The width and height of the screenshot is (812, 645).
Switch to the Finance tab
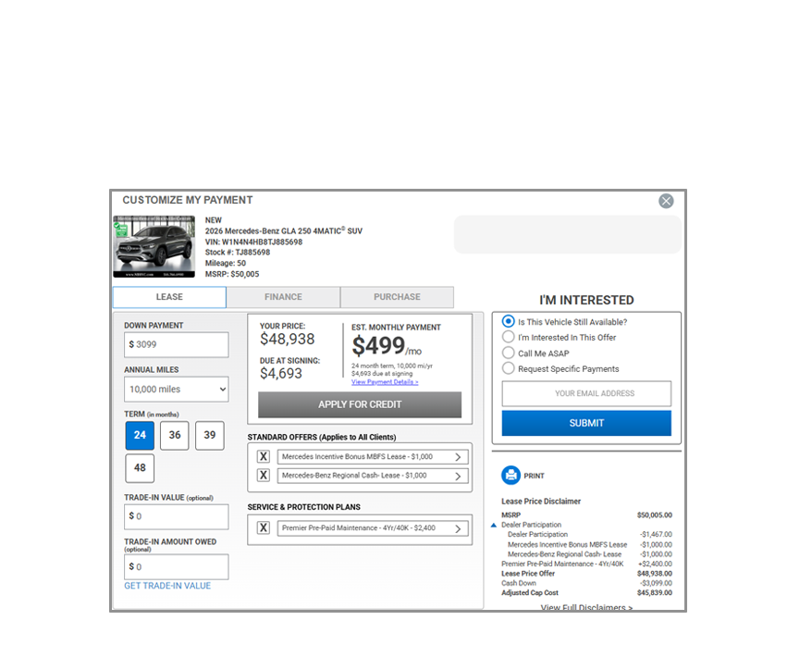tap(283, 297)
